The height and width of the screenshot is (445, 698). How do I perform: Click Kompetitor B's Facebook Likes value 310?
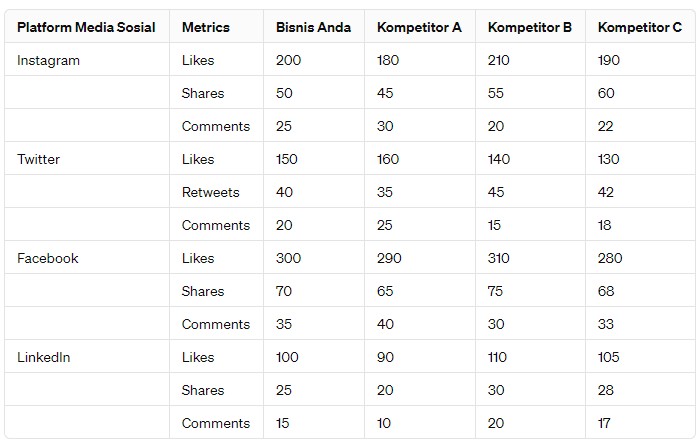click(499, 258)
